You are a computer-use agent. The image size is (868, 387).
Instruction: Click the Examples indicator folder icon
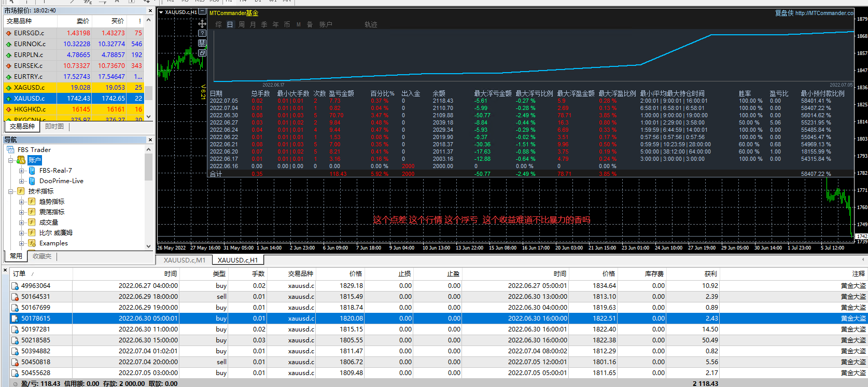click(32, 243)
